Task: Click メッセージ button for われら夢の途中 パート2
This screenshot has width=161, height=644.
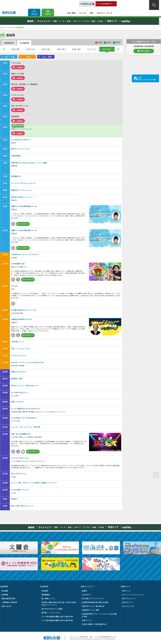Action: (23, 248)
